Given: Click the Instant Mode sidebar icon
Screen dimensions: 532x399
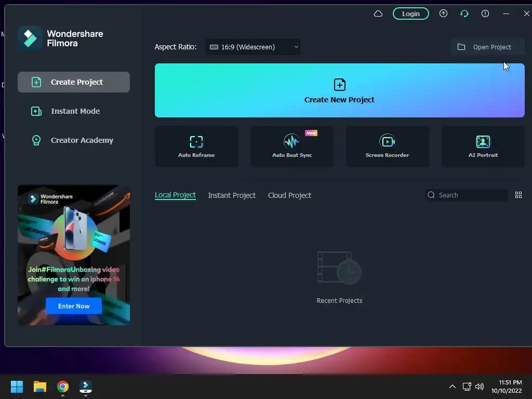Looking at the screenshot, I should tap(36, 111).
